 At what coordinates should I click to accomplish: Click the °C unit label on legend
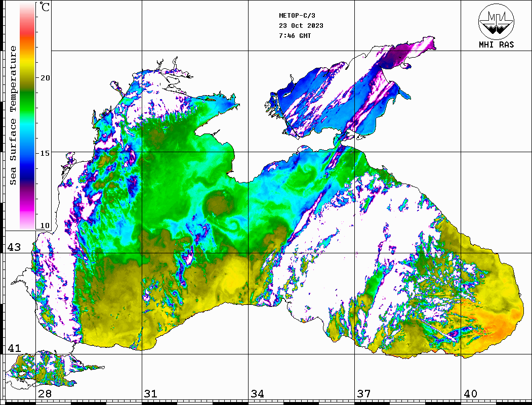click(45, 7)
